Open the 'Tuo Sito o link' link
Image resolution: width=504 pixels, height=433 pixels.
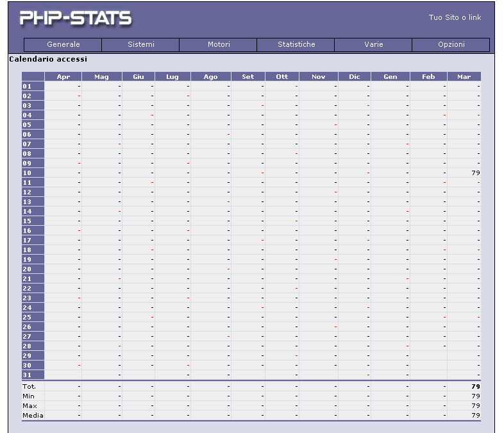455,17
